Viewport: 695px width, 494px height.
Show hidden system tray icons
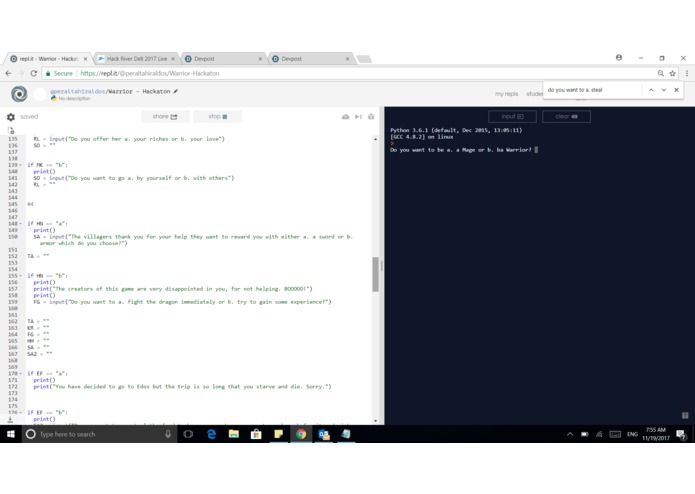(x=570, y=434)
